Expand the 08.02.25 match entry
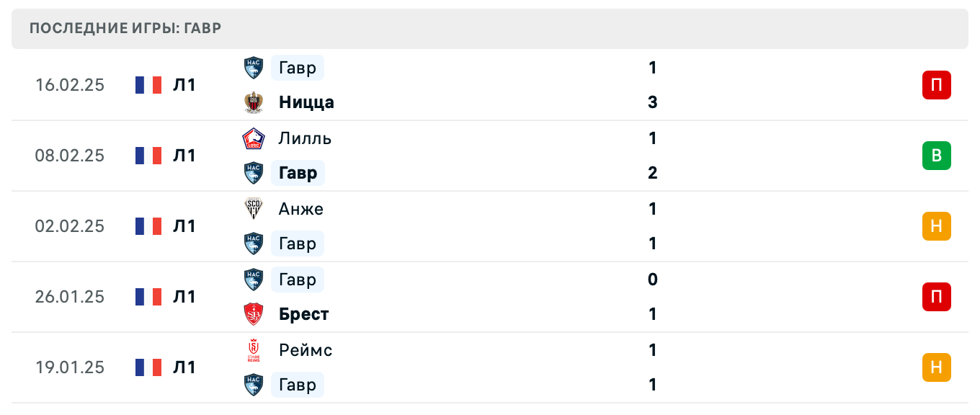This screenshot has width=980, height=415. point(490,156)
